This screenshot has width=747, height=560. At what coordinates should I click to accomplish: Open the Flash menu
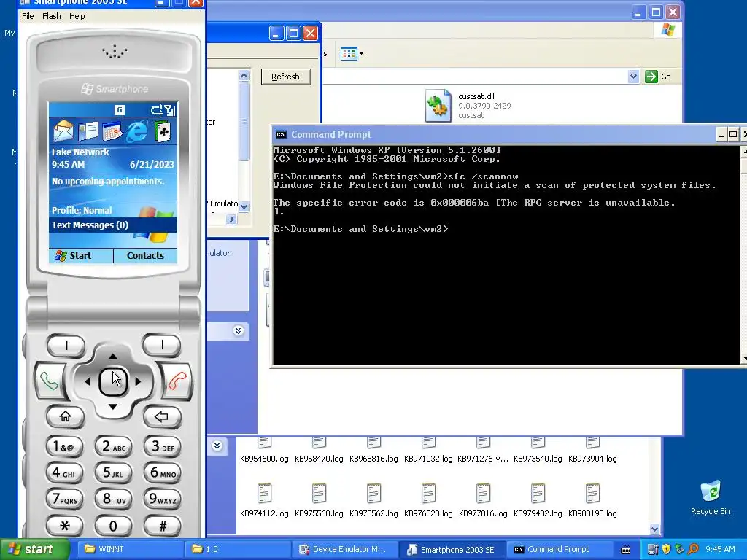[52, 16]
